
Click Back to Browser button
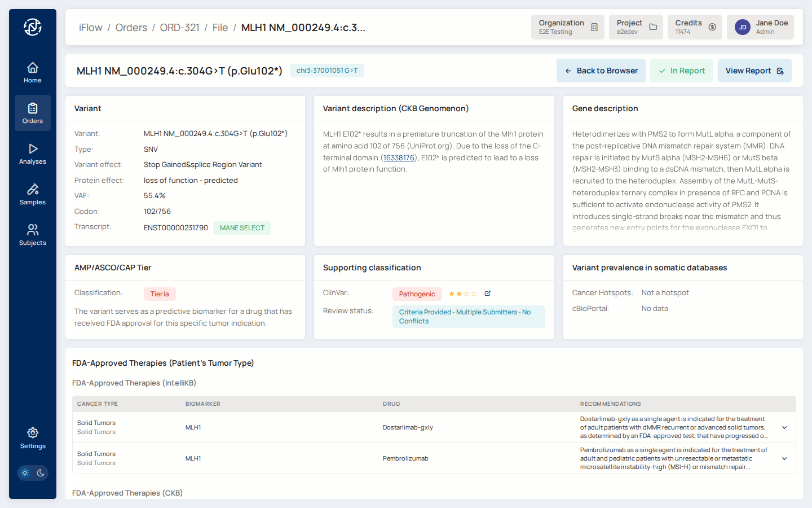pyautogui.click(x=601, y=71)
